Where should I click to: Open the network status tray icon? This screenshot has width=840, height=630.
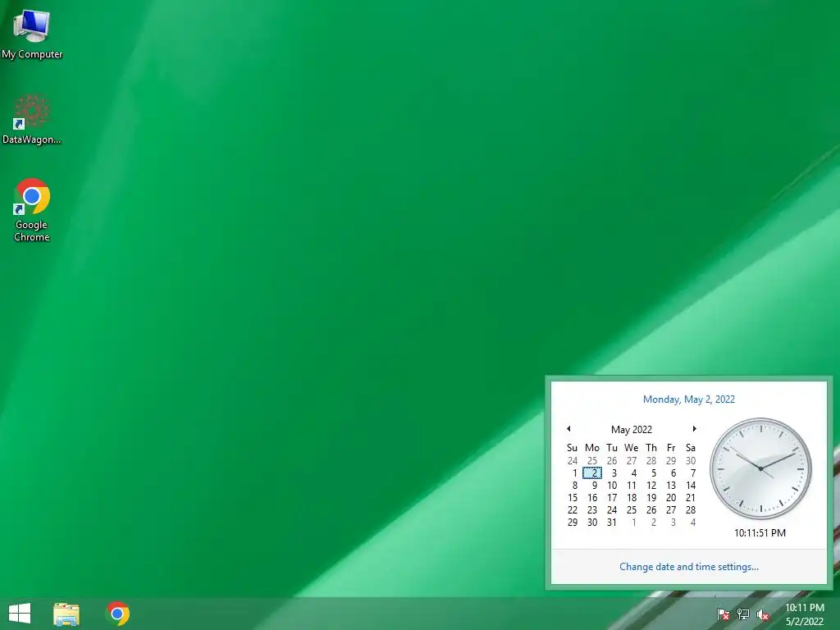click(x=743, y=614)
